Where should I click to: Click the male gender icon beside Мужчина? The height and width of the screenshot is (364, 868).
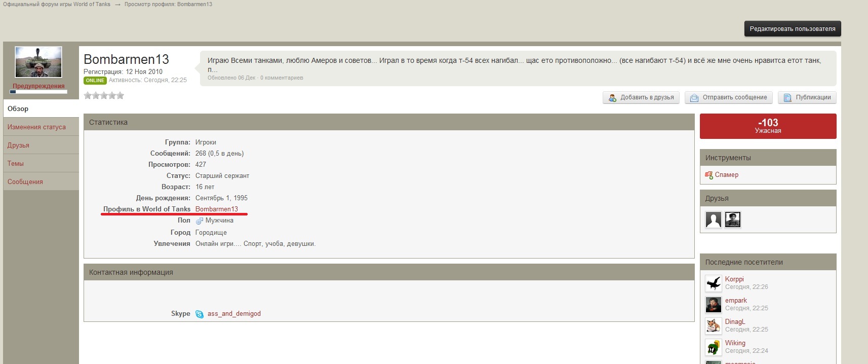click(x=200, y=221)
